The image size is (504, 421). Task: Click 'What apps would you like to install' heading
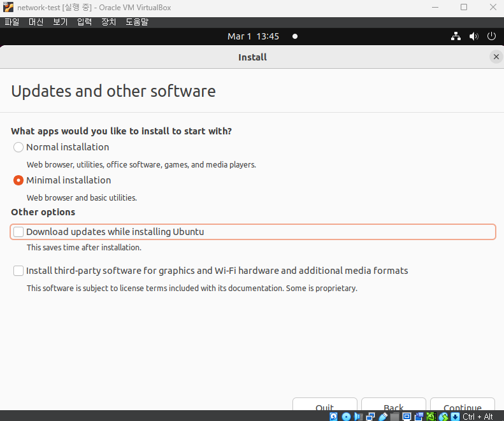click(121, 131)
